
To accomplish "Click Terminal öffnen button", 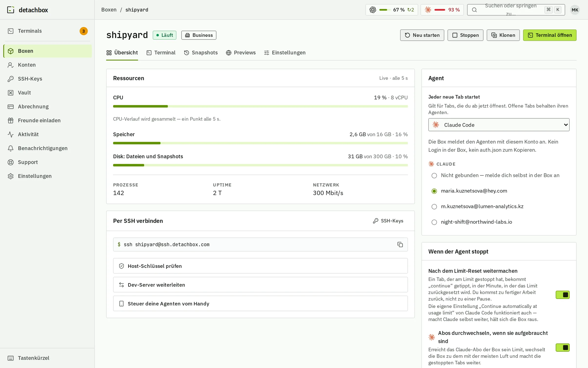I will point(550,35).
